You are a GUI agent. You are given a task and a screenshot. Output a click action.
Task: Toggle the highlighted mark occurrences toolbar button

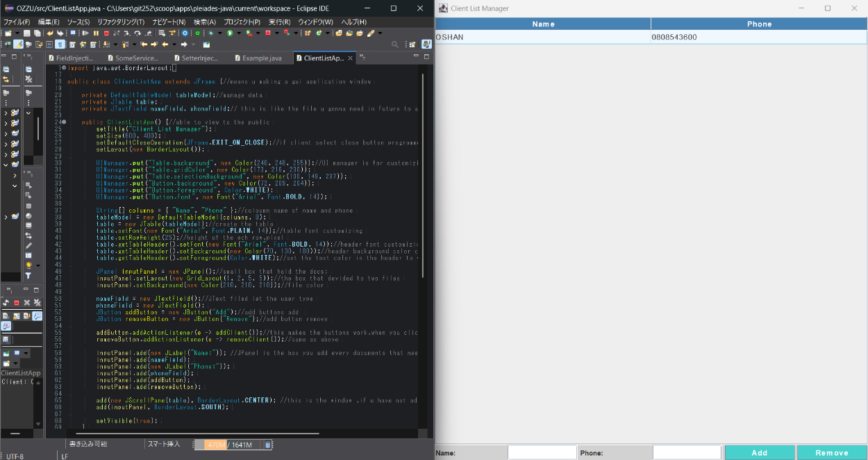click(x=18, y=44)
